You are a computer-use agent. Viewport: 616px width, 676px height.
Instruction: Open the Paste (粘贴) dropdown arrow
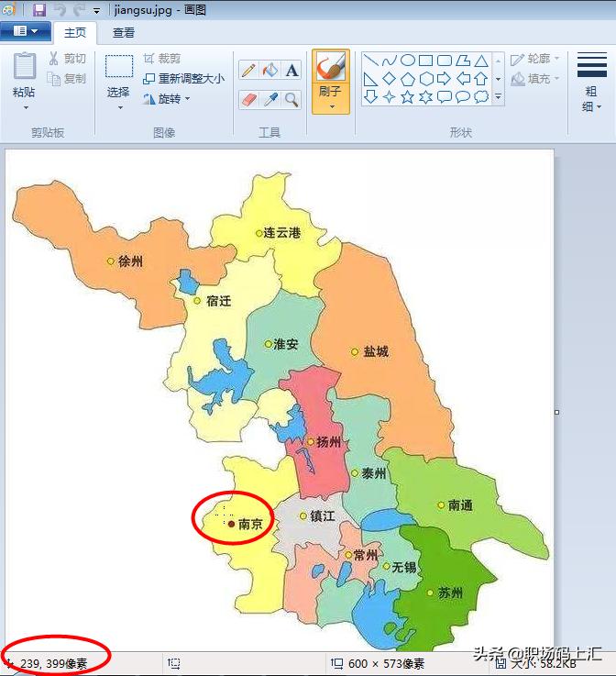point(26,107)
